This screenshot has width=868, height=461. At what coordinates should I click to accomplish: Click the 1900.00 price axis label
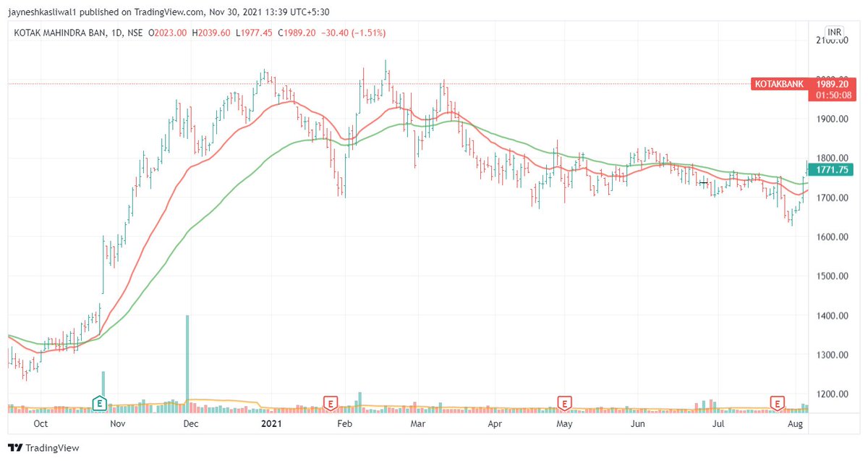(x=833, y=119)
